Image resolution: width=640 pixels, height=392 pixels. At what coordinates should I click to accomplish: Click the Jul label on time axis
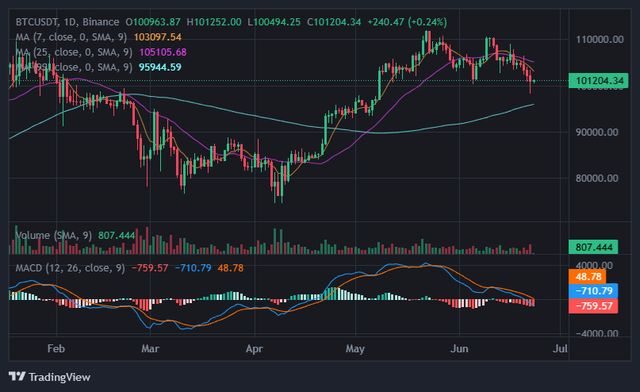click(x=560, y=349)
